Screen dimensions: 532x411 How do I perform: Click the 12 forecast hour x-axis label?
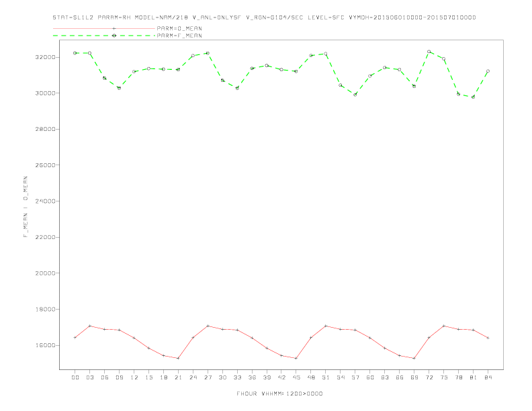pos(134,377)
